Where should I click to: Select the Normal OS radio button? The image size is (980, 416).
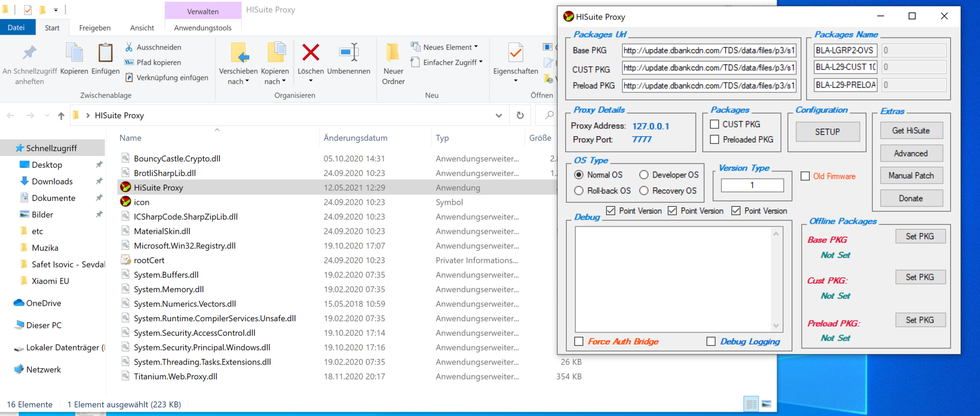pos(579,175)
